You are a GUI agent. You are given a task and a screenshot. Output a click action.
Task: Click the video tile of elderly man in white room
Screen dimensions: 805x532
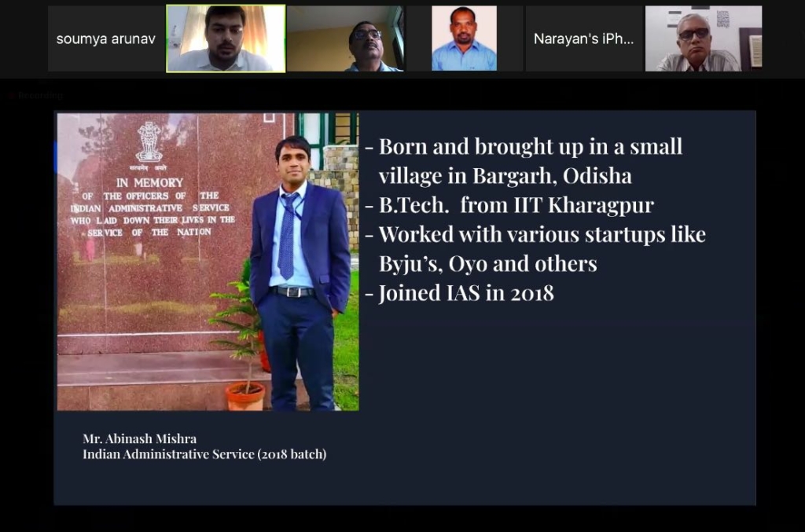704,39
